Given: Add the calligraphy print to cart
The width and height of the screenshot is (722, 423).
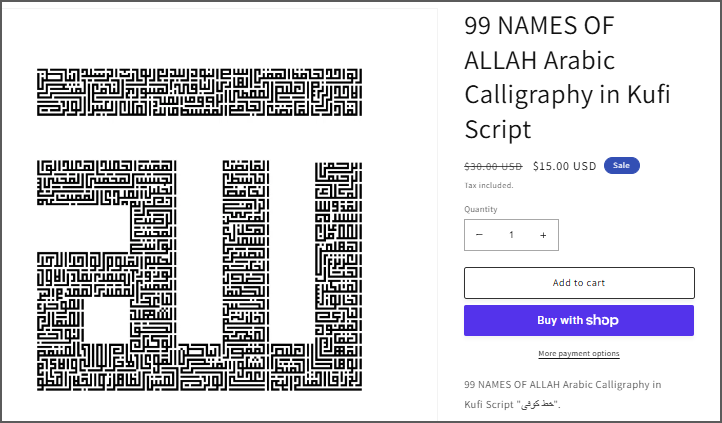Looking at the screenshot, I should [x=579, y=283].
